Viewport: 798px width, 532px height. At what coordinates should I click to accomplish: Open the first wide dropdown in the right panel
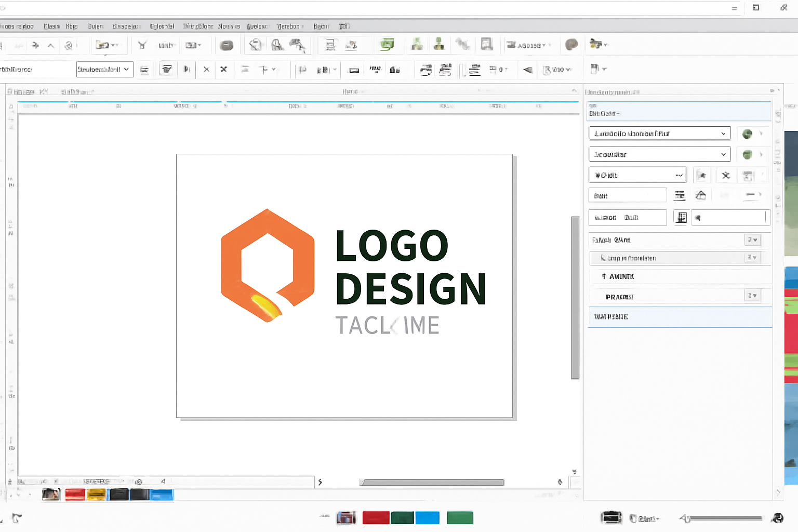click(660, 134)
